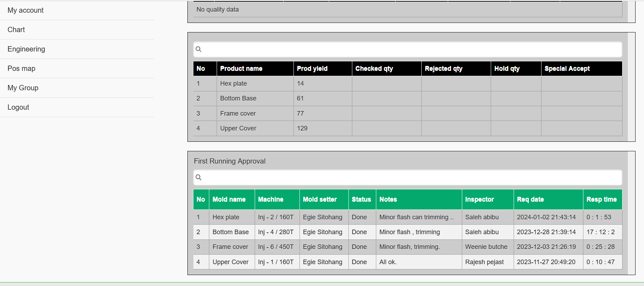Open My account from sidebar
Image resolution: width=644 pixels, height=286 pixels.
click(x=25, y=10)
